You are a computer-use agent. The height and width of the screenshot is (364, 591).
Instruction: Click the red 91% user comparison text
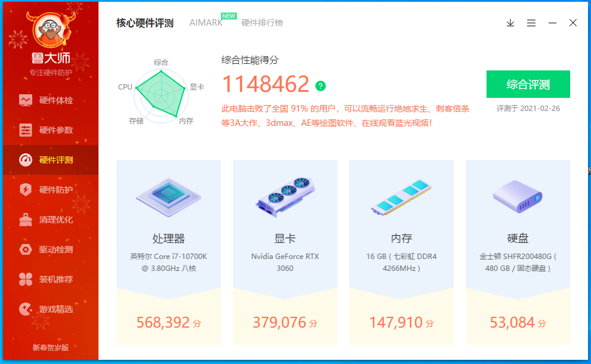345,116
